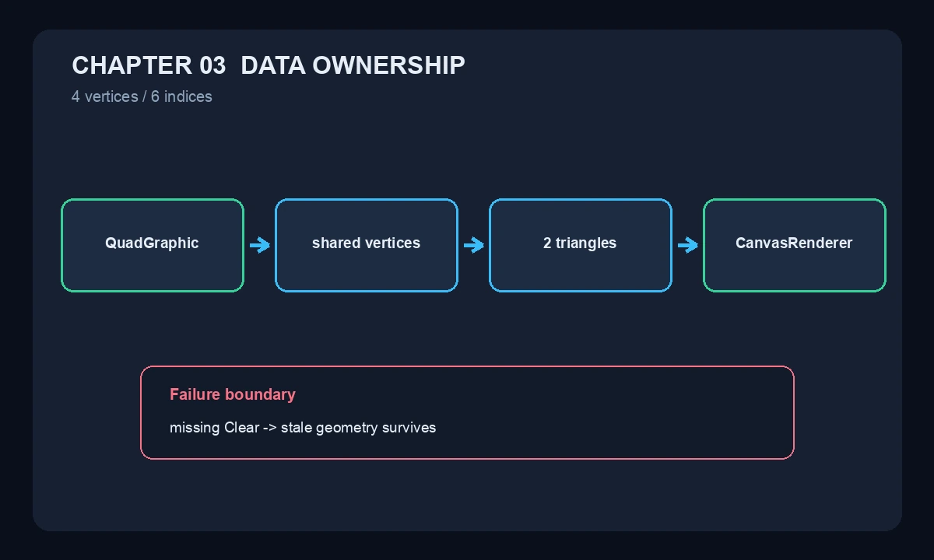Select the 2 triangles node label
The image size is (934, 560).
pyautogui.click(x=580, y=243)
